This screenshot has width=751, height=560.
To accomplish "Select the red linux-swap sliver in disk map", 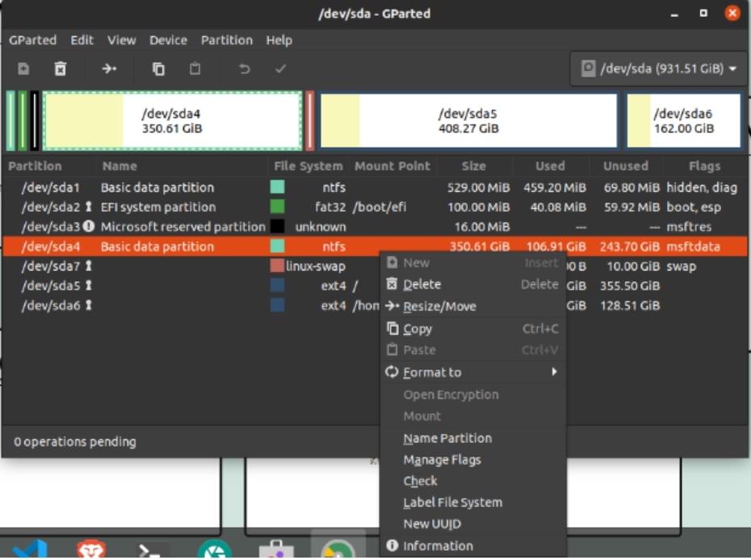I will click(310, 120).
